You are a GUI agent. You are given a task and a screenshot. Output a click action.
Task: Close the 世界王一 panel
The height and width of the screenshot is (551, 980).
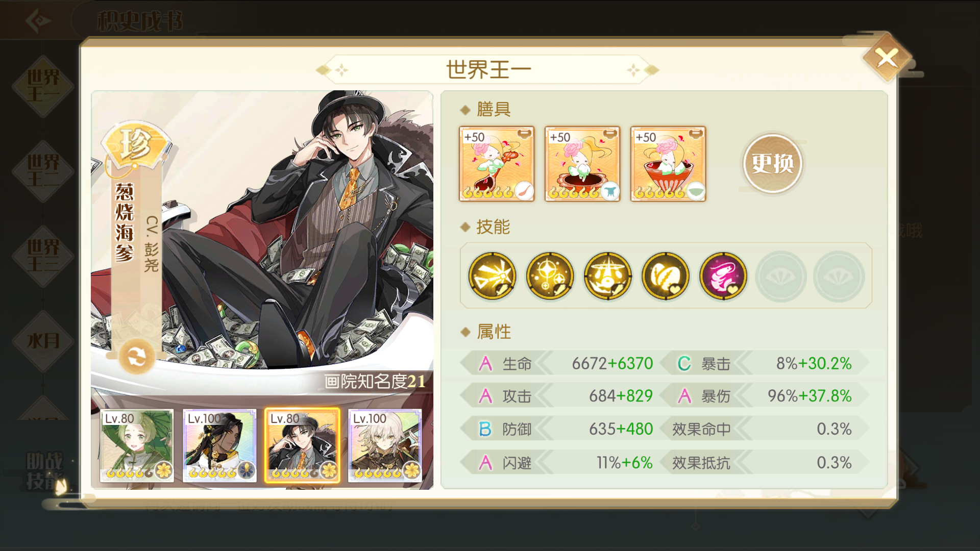click(887, 58)
